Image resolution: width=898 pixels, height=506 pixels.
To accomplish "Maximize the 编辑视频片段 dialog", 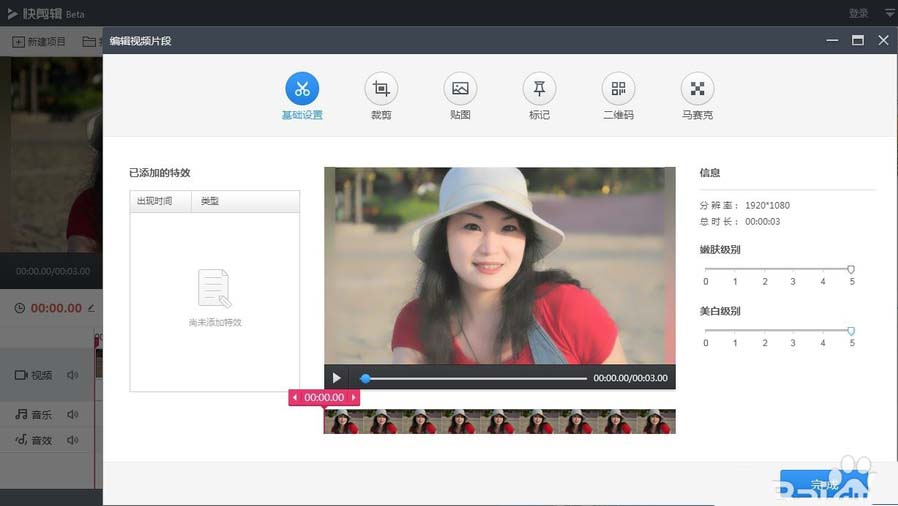I will tap(857, 40).
